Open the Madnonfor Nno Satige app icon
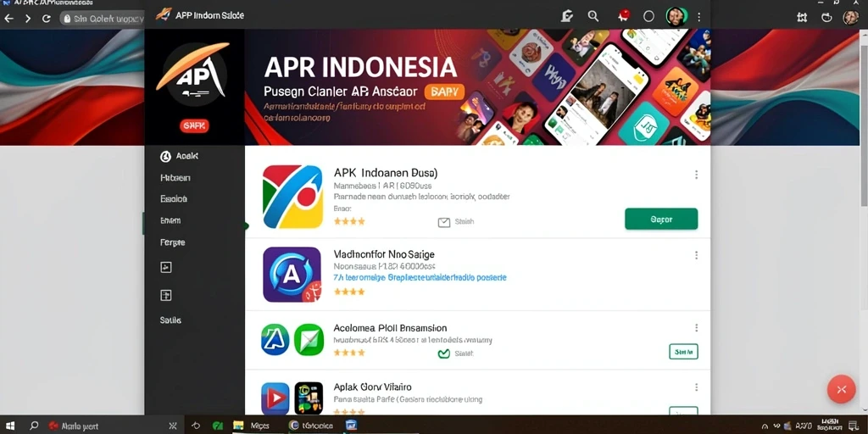The image size is (868, 434). 292,275
